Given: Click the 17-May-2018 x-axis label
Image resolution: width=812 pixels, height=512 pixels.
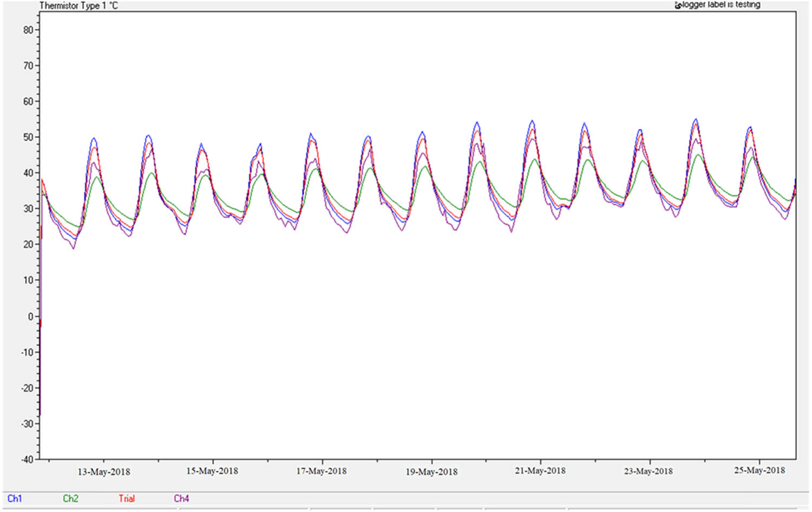Looking at the screenshot, I should pos(321,471).
